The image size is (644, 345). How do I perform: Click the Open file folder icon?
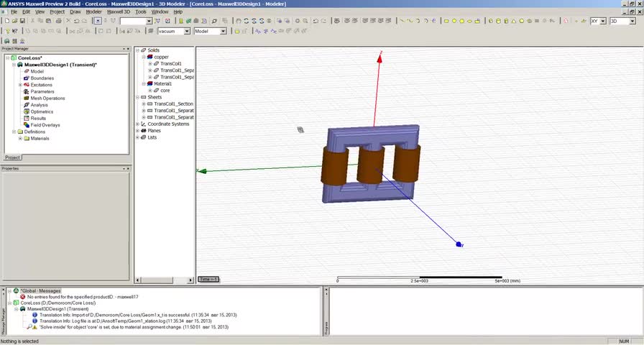click(14, 21)
